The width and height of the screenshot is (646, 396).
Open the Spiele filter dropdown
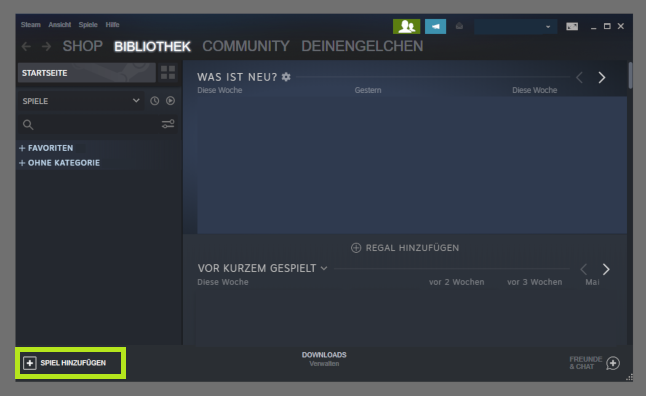(81, 101)
